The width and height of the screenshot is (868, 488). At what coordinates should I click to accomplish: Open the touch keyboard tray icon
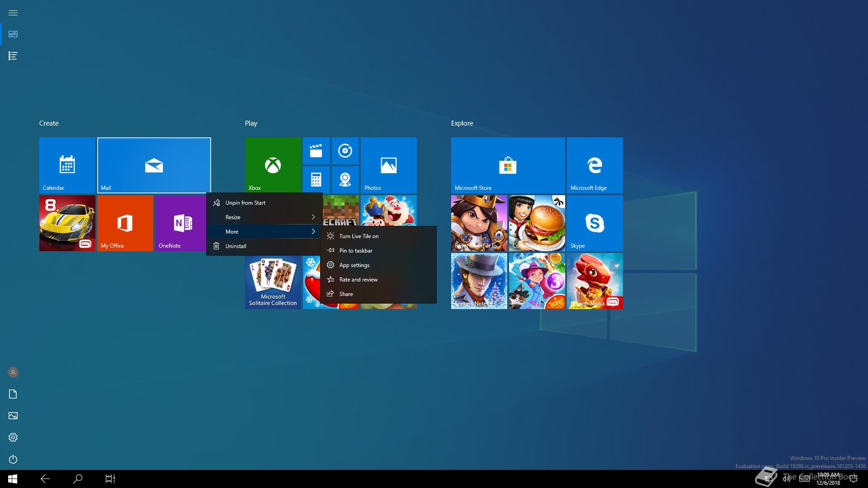point(804,479)
